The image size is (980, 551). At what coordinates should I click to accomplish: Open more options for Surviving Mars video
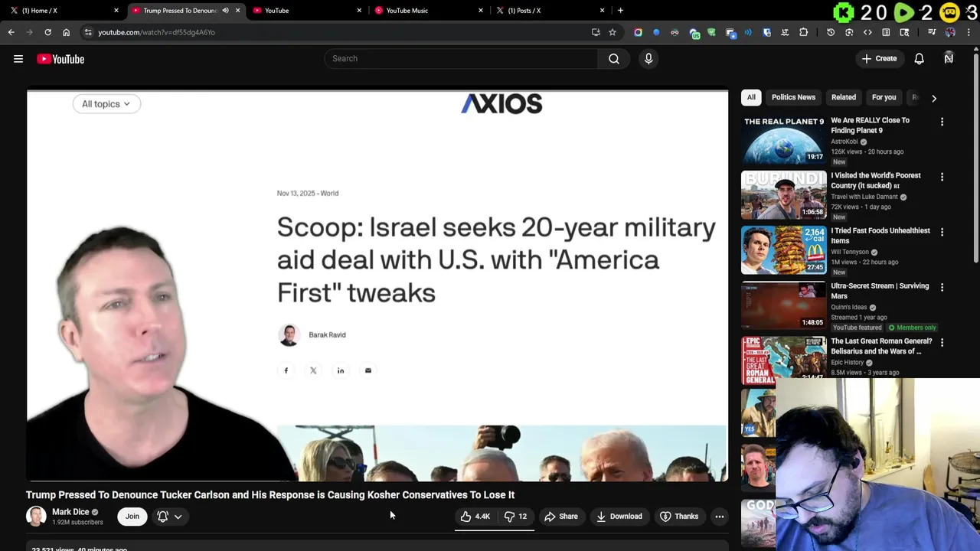[942, 287]
